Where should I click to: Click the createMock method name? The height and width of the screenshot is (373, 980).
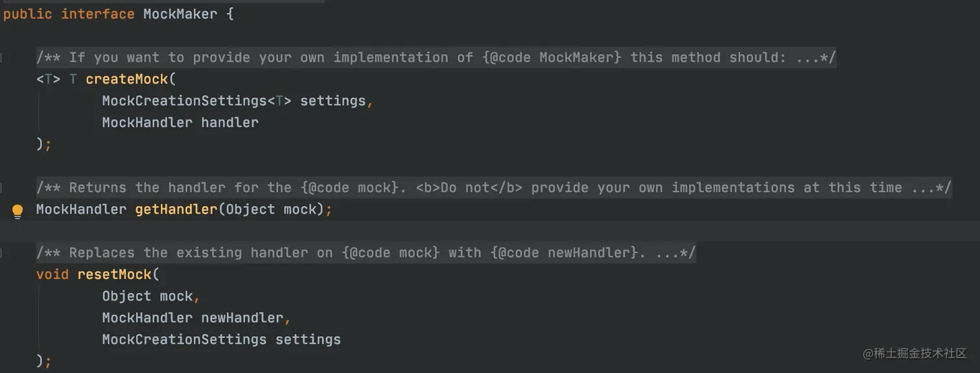(x=127, y=79)
